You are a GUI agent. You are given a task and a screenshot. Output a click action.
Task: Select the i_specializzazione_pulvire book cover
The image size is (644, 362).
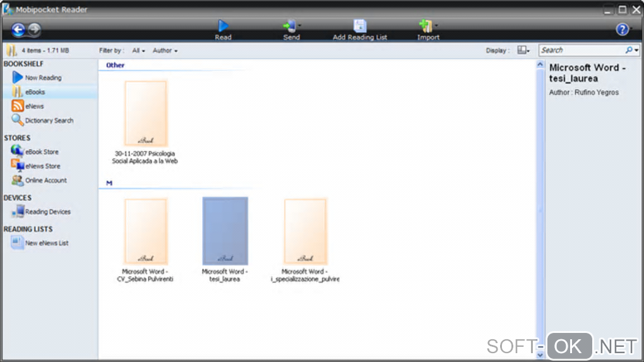click(x=305, y=231)
